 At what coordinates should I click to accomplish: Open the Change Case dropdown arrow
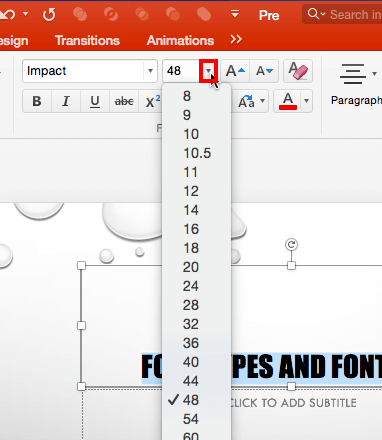click(263, 101)
